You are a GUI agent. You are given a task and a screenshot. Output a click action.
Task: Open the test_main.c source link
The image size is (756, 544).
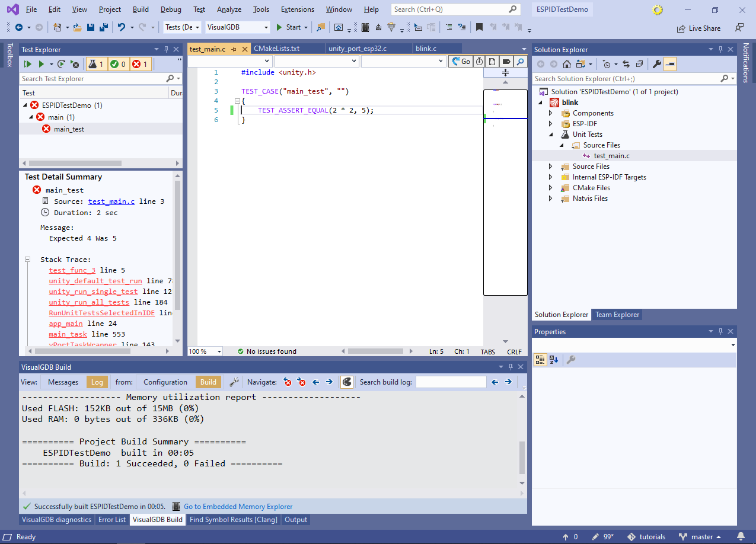point(111,201)
